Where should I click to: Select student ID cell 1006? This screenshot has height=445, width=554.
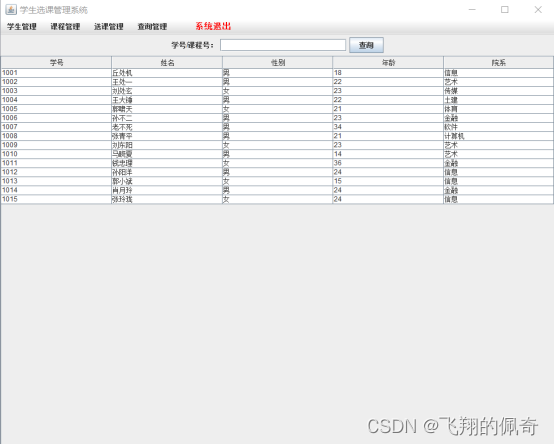pyautogui.click(x=56, y=118)
